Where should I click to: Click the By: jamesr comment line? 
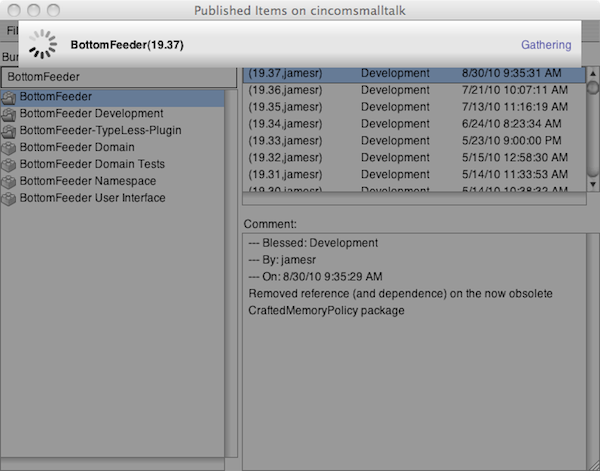point(282,260)
